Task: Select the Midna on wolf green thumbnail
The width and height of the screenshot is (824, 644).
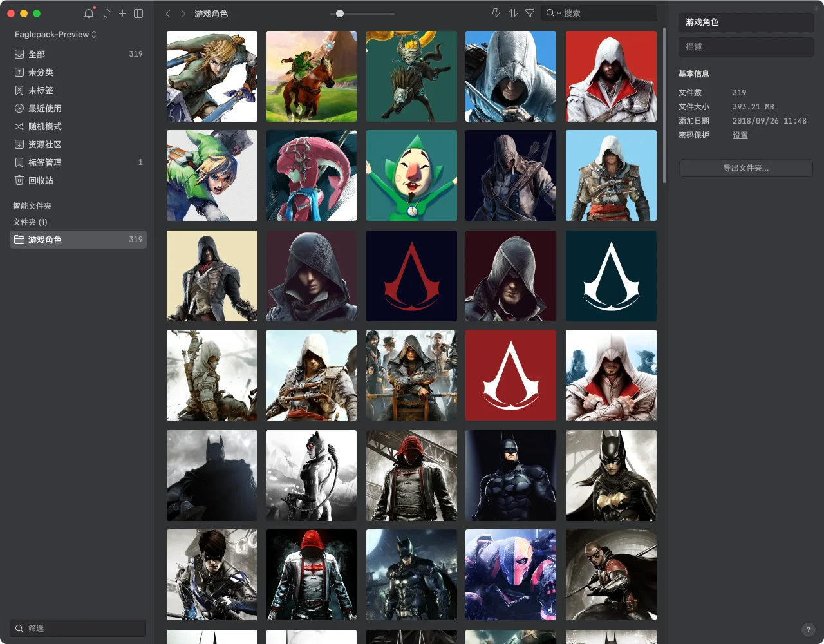Action: point(411,76)
